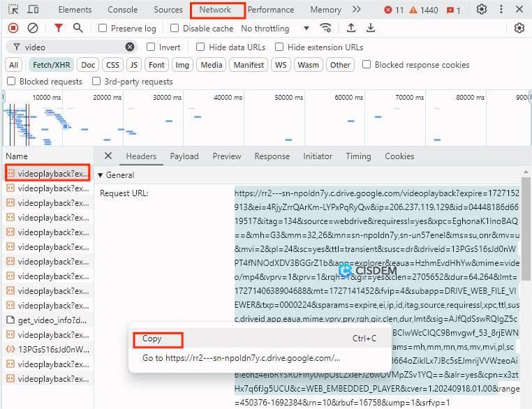Switch to the Console tab
The width and height of the screenshot is (532, 409).
(x=122, y=10)
